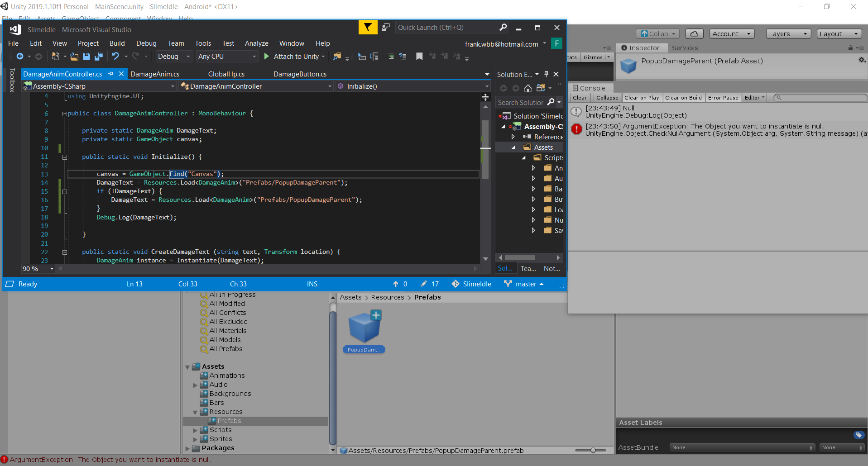Select the PopupDamageParent prefab thumbnail

364,328
